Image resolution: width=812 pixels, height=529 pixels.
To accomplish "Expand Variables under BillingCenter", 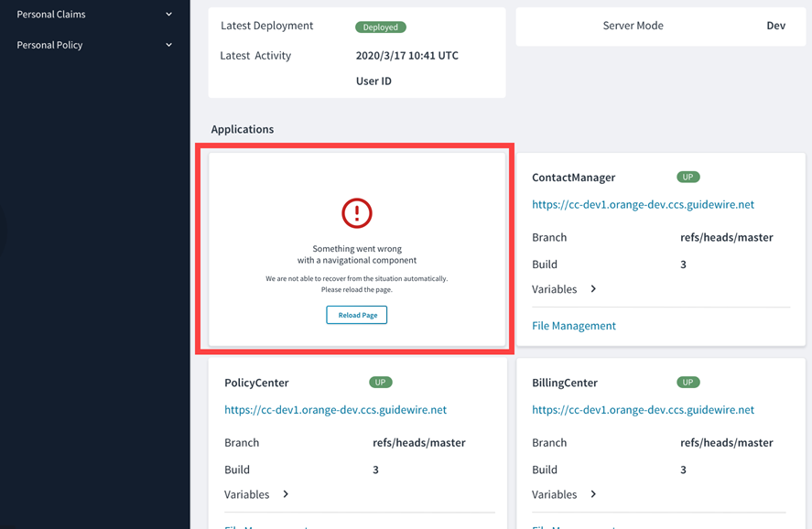I will tap(591, 493).
